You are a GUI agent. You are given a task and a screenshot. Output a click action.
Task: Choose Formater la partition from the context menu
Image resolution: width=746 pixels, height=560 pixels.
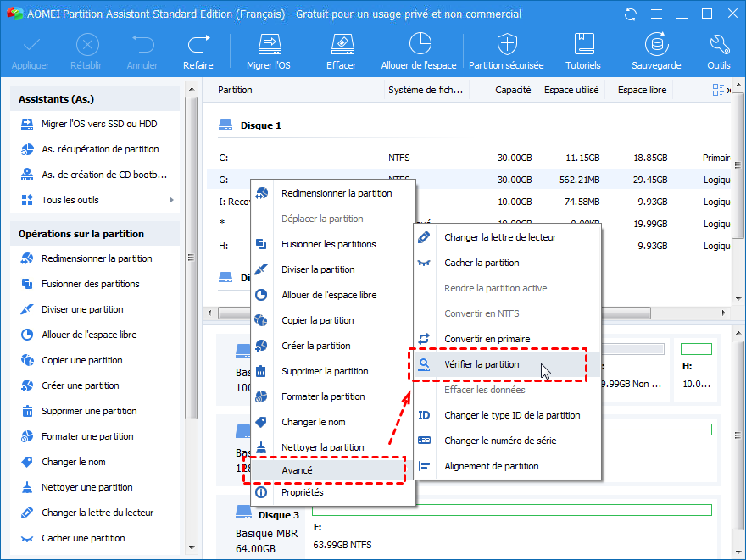pyautogui.click(x=323, y=396)
